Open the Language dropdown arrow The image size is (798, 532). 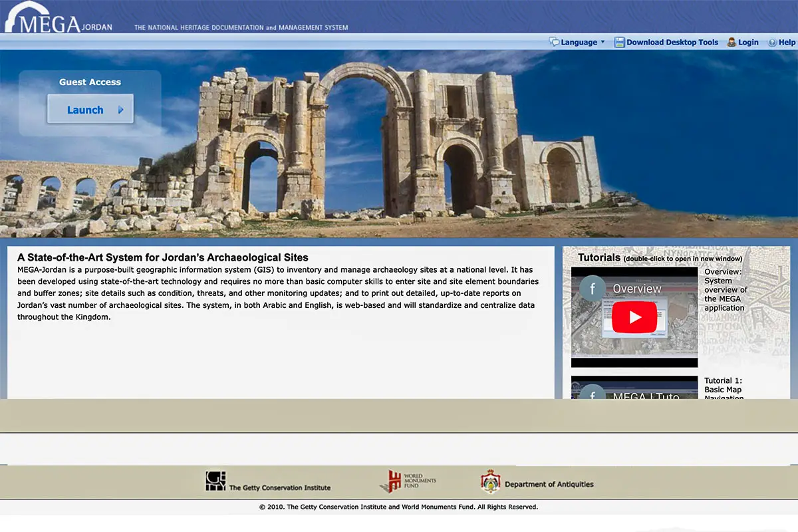tap(602, 42)
